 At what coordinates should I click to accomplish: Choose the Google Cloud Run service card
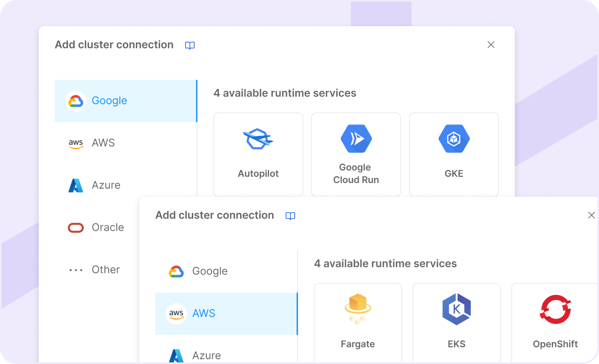pos(356,154)
